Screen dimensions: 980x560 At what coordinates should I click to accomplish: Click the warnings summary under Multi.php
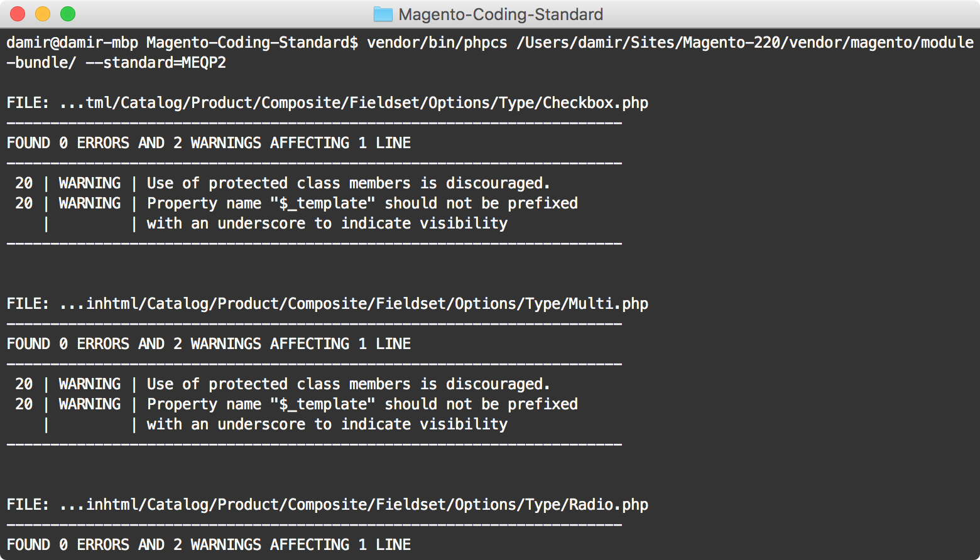point(209,344)
